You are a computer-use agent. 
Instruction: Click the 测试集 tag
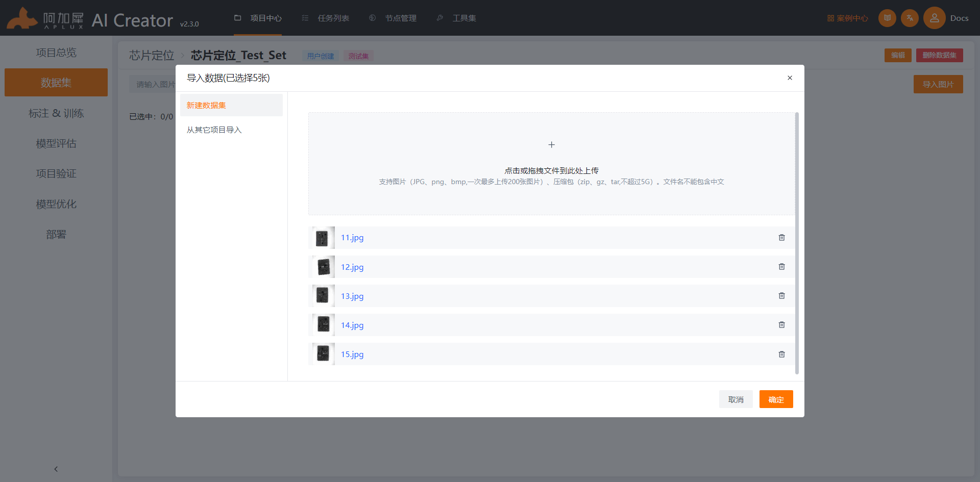358,56
